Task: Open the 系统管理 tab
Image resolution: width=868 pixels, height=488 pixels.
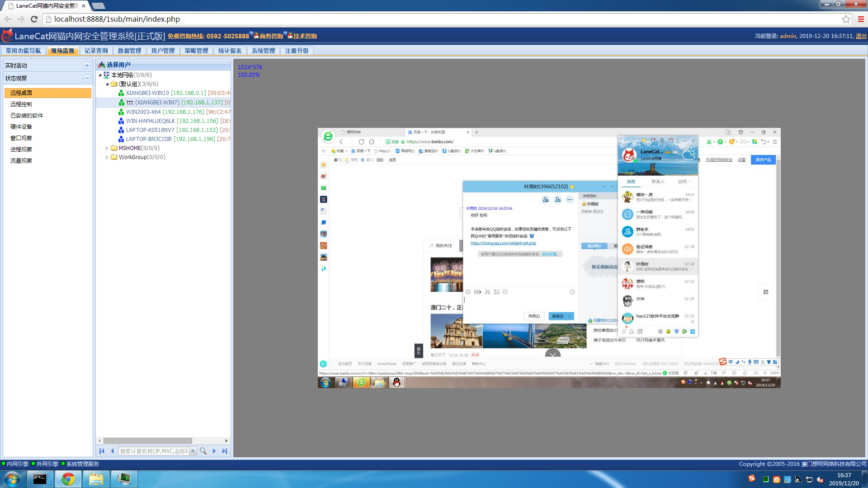Action: tap(263, 51)
